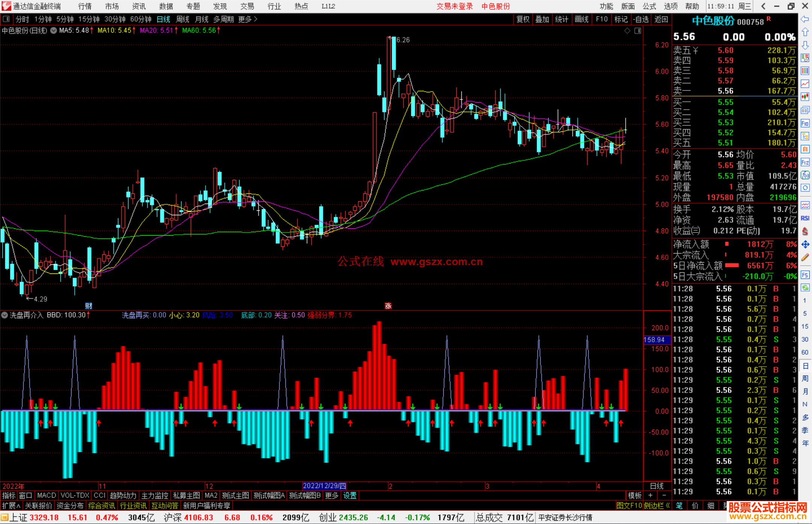Select the 笔 tick view tab
Viewport: 812px width, 524px height.
point(679,506)
